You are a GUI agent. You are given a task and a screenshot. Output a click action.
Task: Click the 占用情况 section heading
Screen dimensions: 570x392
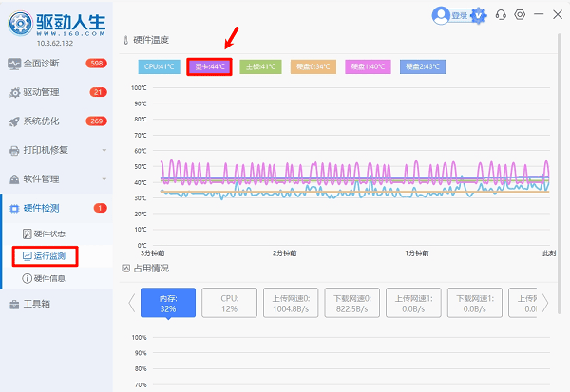click(151, 269)
